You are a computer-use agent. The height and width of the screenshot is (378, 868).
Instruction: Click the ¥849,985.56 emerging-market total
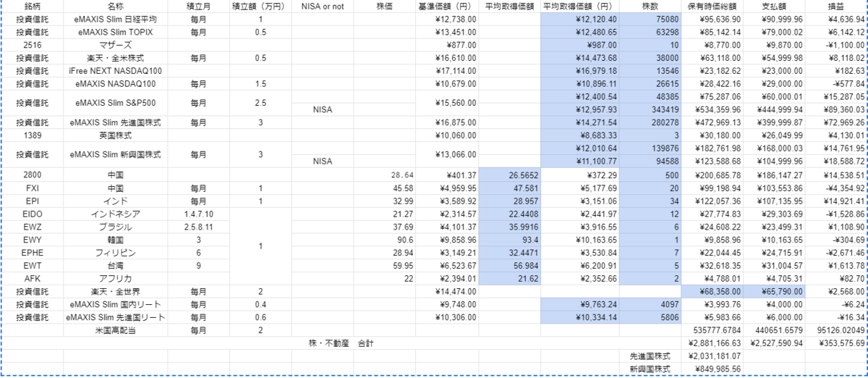coord(712,369)
